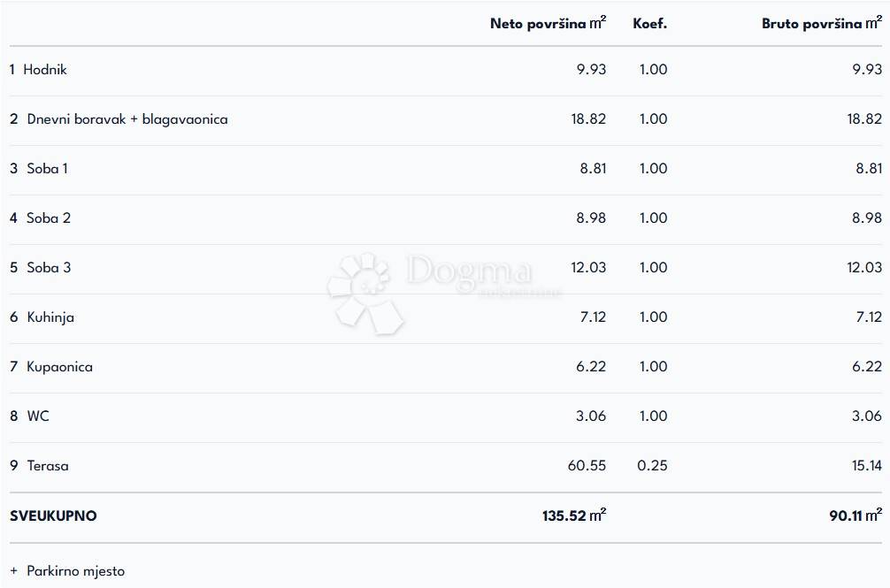Click the WC row label
Viewport: 890px width, 588px height.
click(38, 416)
